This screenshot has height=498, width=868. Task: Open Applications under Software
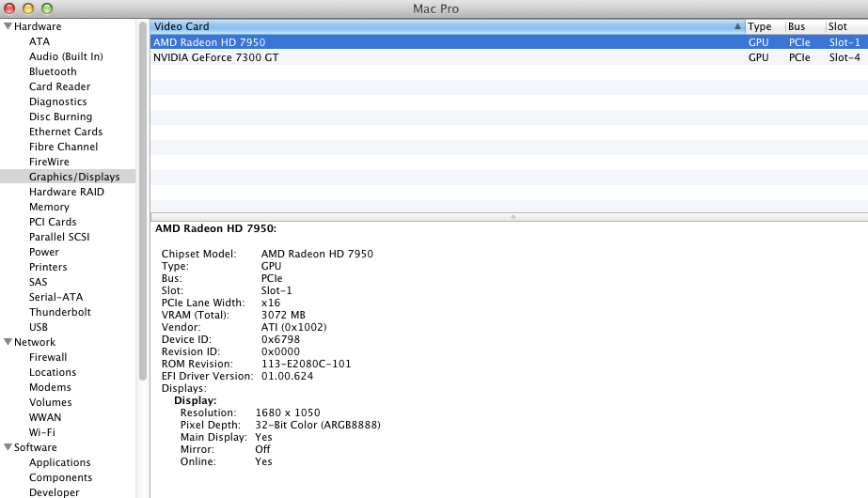pos(60,462)
